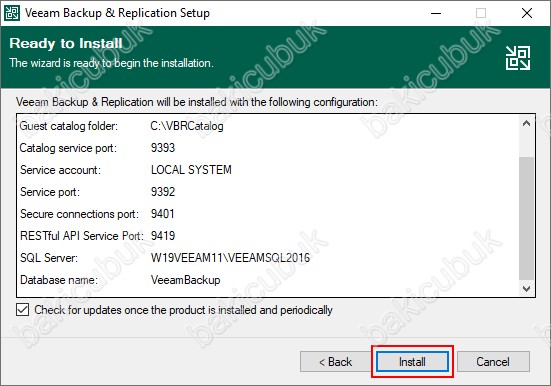Click the Veeam icon in title bar
Image resolution: width=551 pixels, height=386 pixels.
tap(12, 13)
